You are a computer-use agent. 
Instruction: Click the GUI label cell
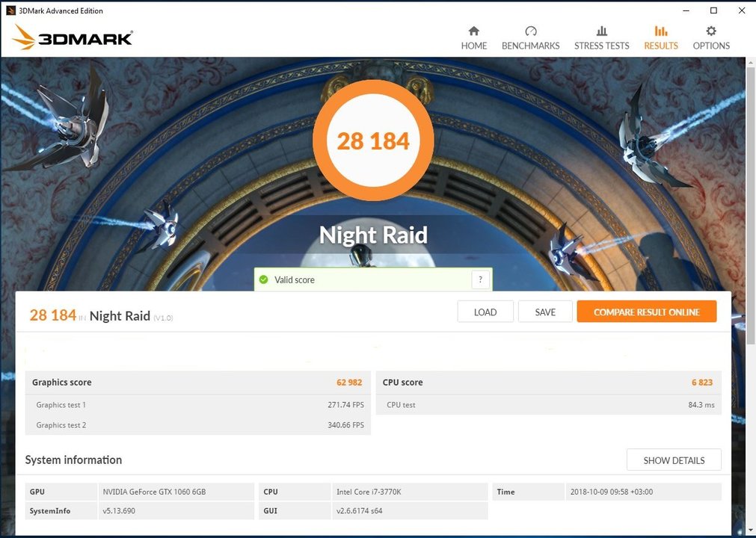click(295, 511)
